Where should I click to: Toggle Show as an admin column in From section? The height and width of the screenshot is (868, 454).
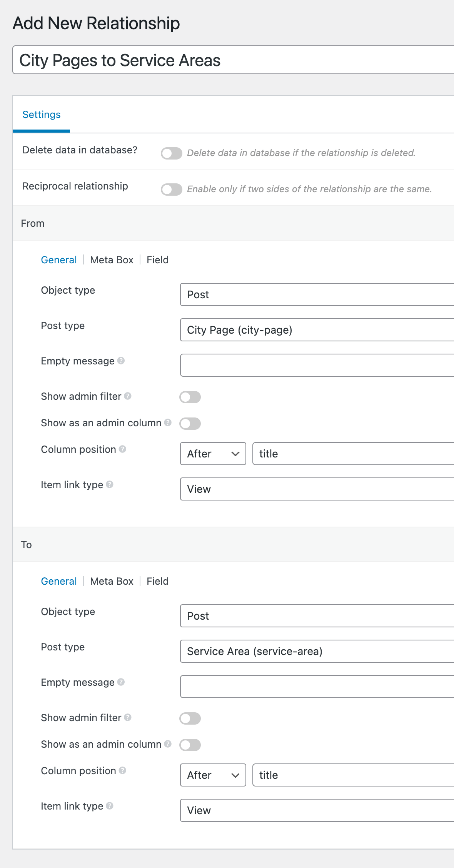tap(190, 424)
